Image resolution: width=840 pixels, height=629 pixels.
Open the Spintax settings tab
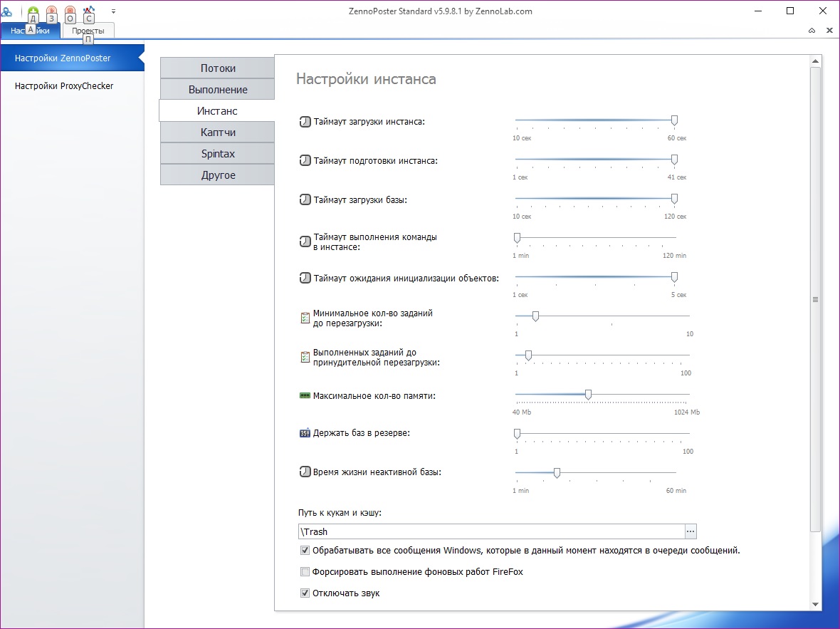218,154
